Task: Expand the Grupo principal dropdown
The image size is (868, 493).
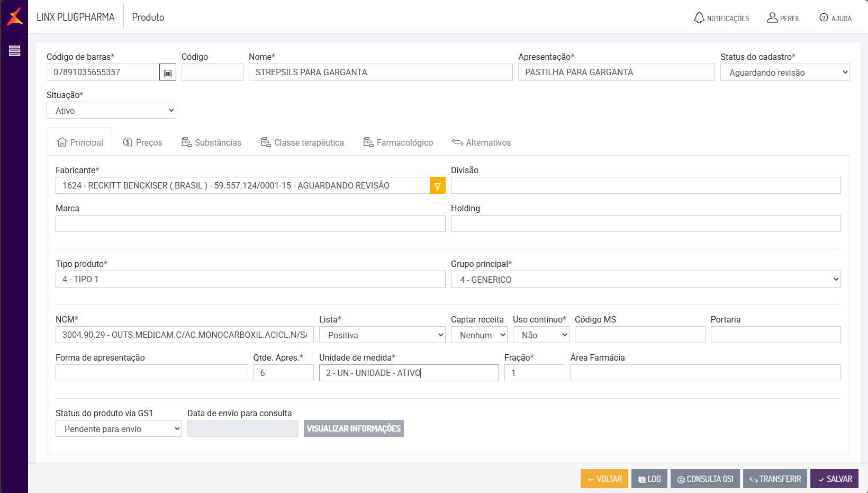Action: pyautogui.click(x=646, y=280)
